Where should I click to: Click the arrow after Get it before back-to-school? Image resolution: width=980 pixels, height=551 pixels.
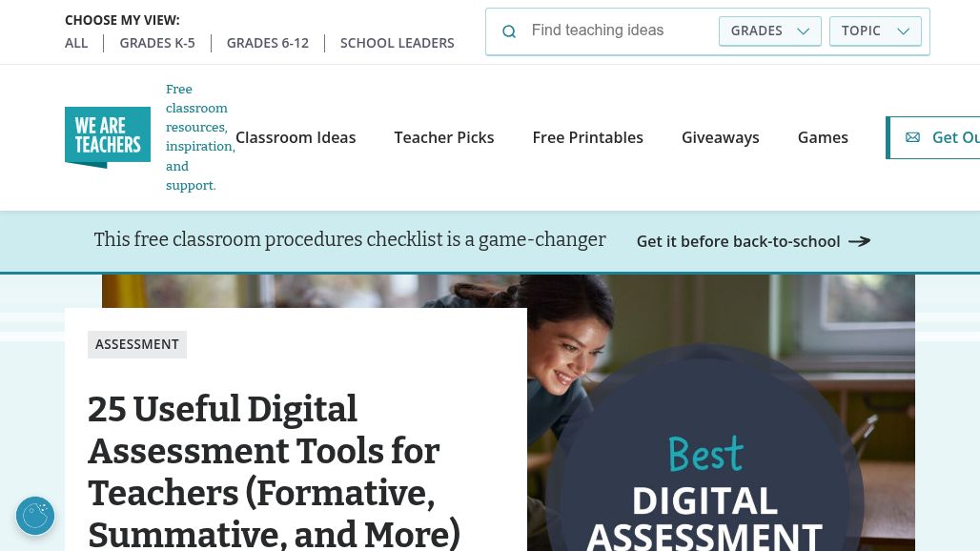[859, 241]
